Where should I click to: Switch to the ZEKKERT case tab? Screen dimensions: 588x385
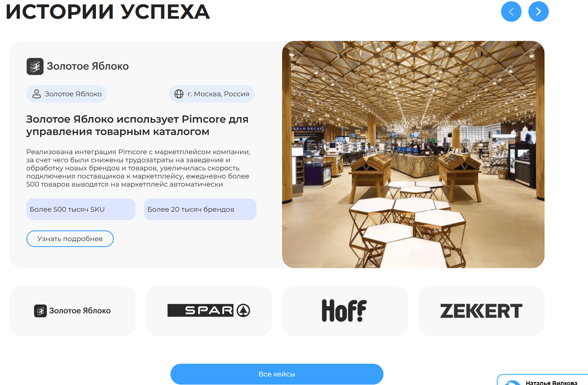[481, 311]
